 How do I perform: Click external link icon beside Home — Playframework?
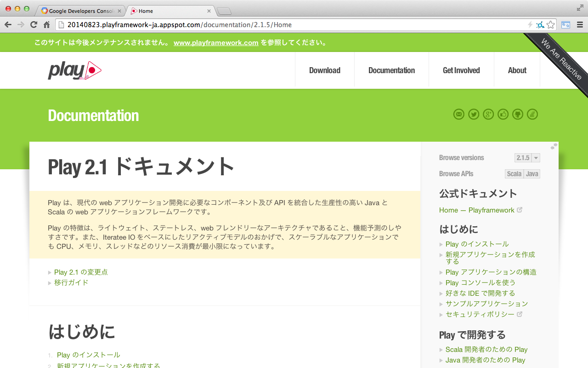pos(520,210)
